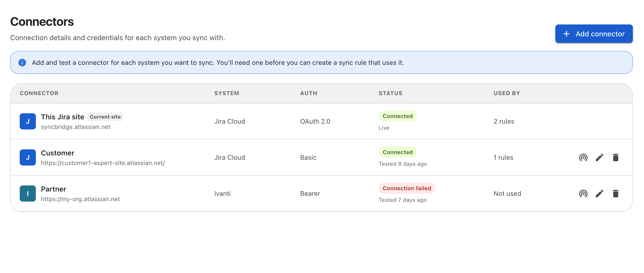This screenshot has height=273, width=644.
Task: Click the STATUS column header
Action: [x=390, y=93]
